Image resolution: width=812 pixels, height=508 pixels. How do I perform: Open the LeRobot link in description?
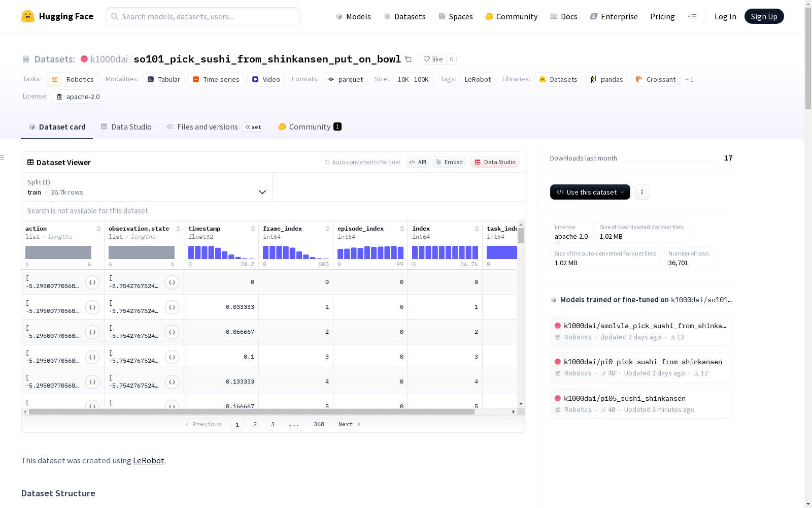148,461
